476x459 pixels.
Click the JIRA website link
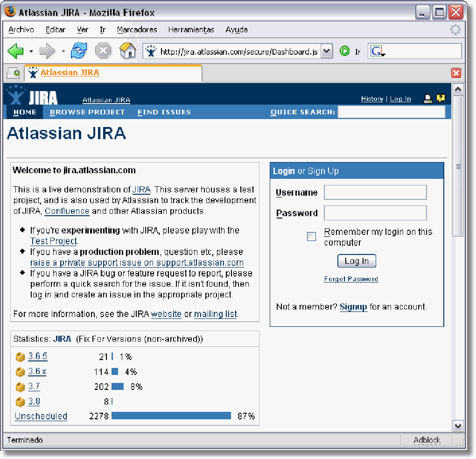coord(166,314)
